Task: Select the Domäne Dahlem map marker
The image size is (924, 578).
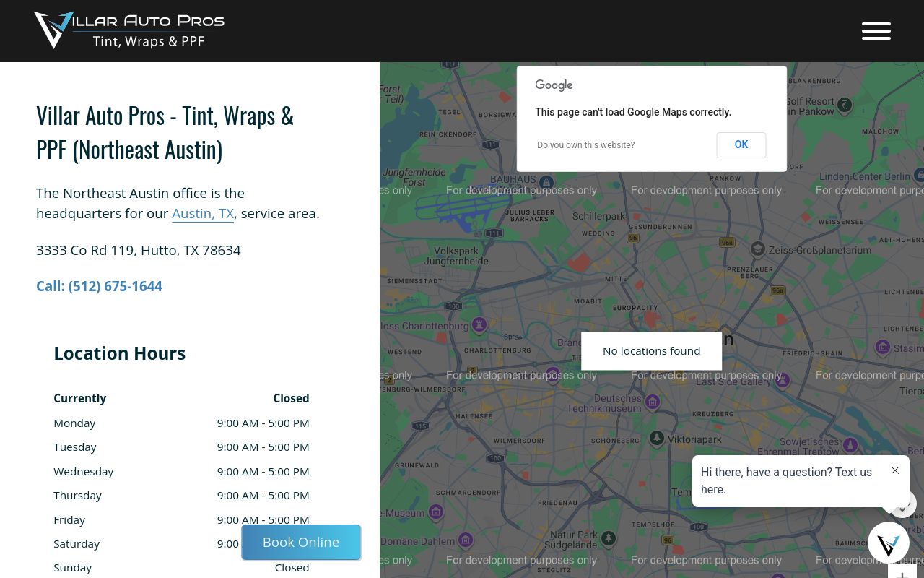Action: pos(466,540)
